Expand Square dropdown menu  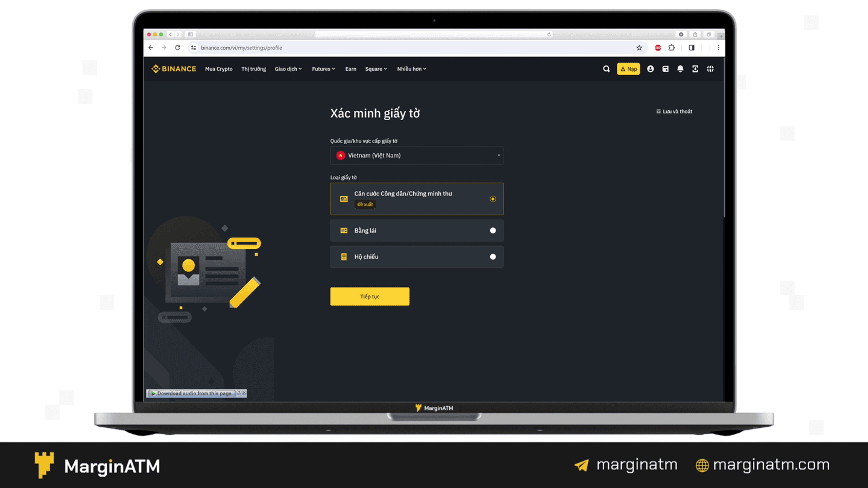pos(376,69)
